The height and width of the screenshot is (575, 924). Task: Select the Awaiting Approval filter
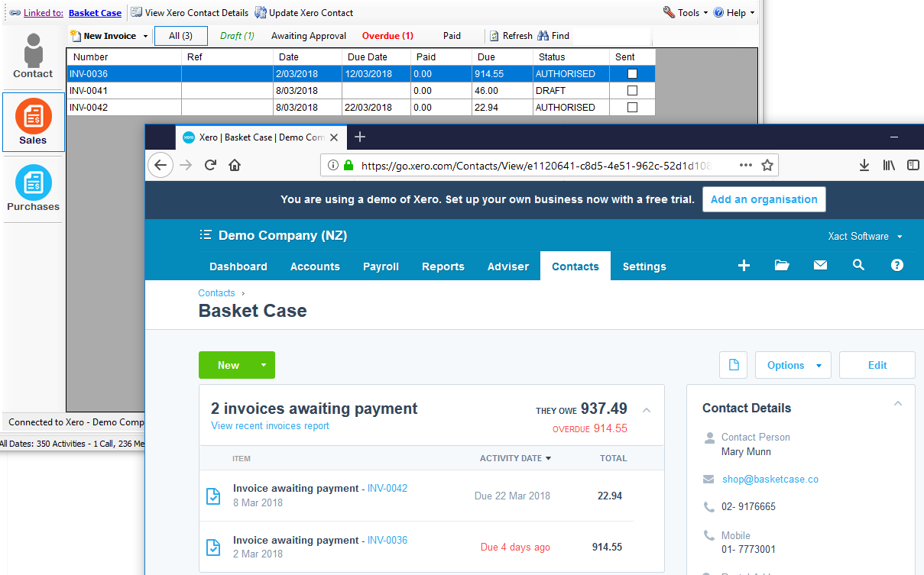309,36
